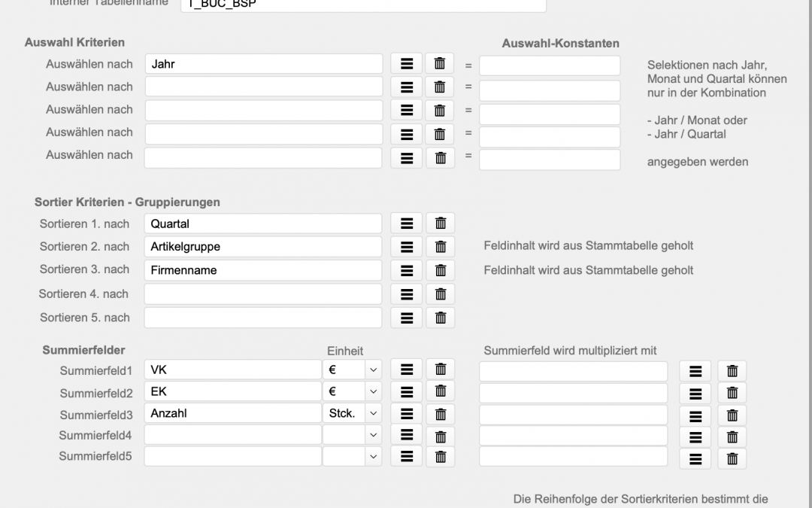Click the Summierfeld4 name input field
Screen dimensions: 812x508
pyautogui.click(x=232, y=434)
